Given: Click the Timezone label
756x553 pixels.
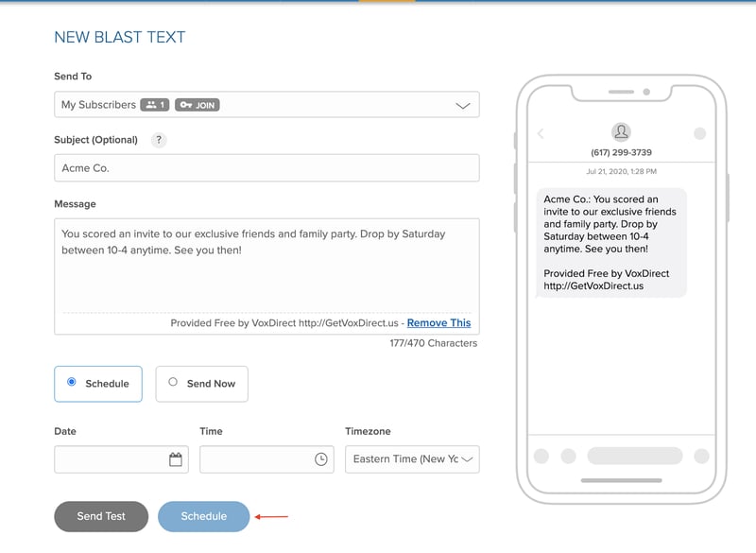Looking at the screenshot, I should tap(368, 431).
